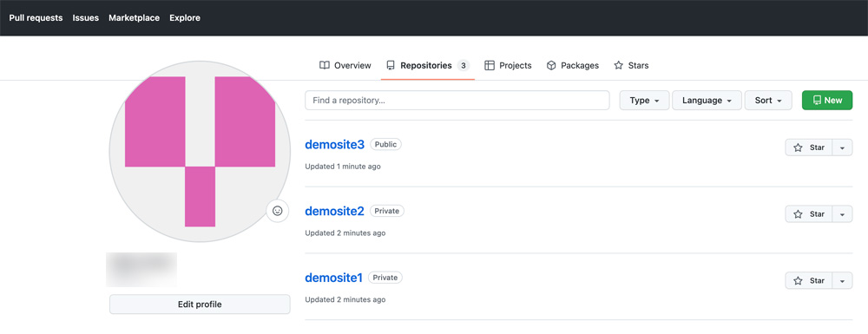Viewport: 868px width, 334px height.
Task: Click the star icon on Stars tab
Action: (618, 66)
